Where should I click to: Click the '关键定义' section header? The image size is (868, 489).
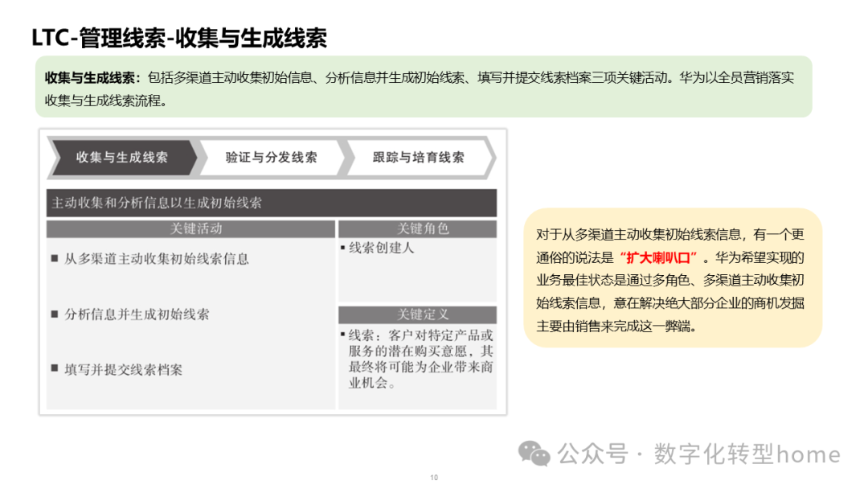(x=417, y=314)
